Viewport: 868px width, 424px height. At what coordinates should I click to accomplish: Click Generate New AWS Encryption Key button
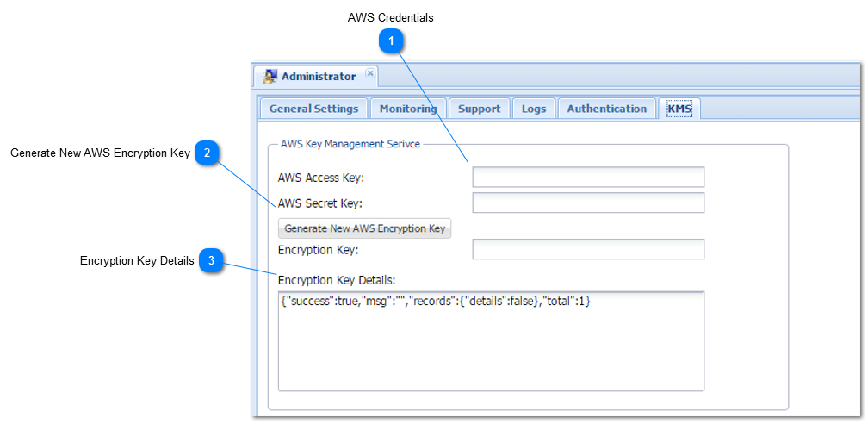pos(365,228)
